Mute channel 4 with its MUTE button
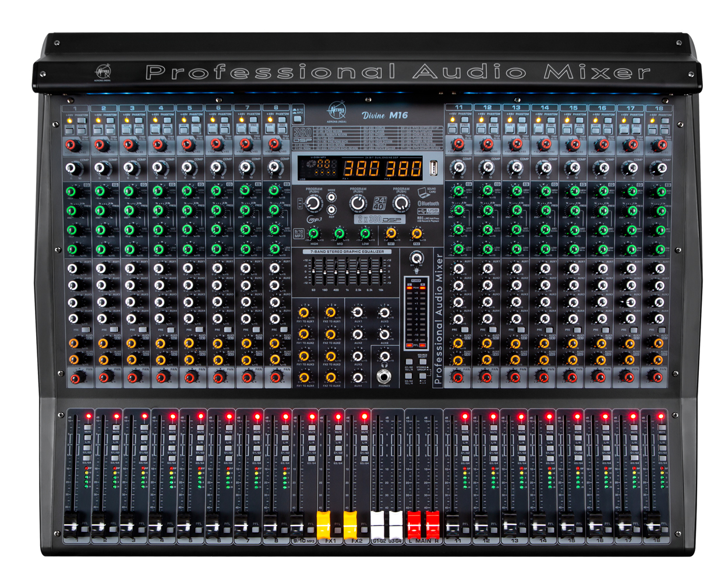Screen dimensions: 728x582 pos(171,428)
